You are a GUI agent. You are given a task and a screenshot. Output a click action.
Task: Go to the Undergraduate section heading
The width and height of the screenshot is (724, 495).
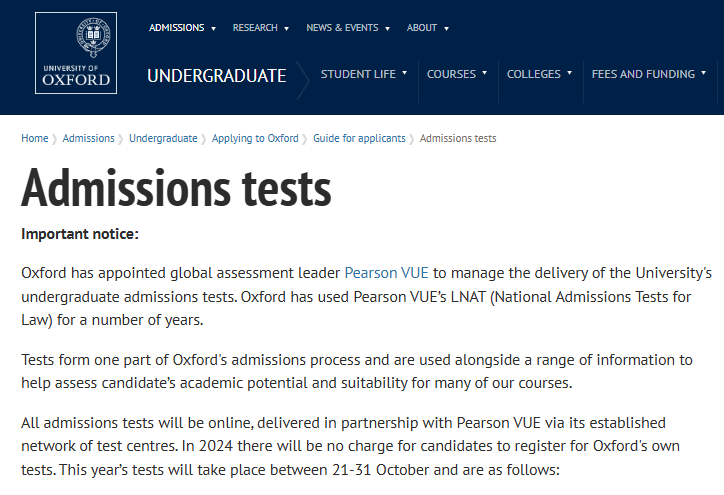tap(216, 75)
